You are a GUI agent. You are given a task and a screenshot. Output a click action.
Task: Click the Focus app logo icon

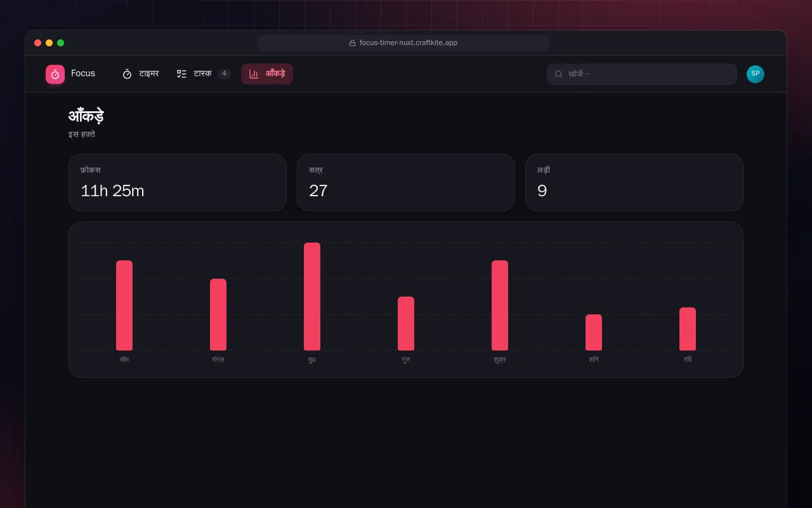(x=55, y=74)
